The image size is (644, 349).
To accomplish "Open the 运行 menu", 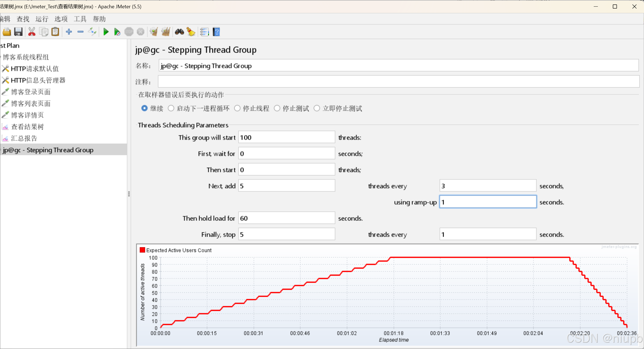I will [x=42, y=19].
